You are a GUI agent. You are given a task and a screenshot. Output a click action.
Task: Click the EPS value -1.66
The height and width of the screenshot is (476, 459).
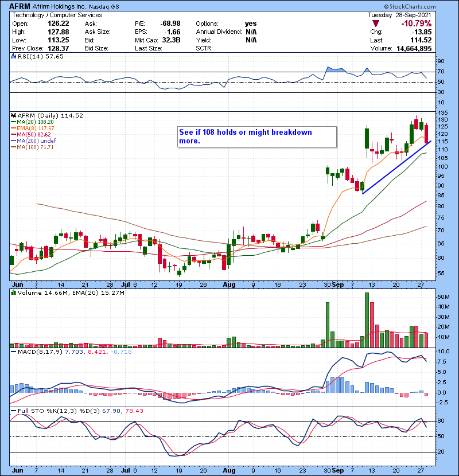(x=173, y=32)
